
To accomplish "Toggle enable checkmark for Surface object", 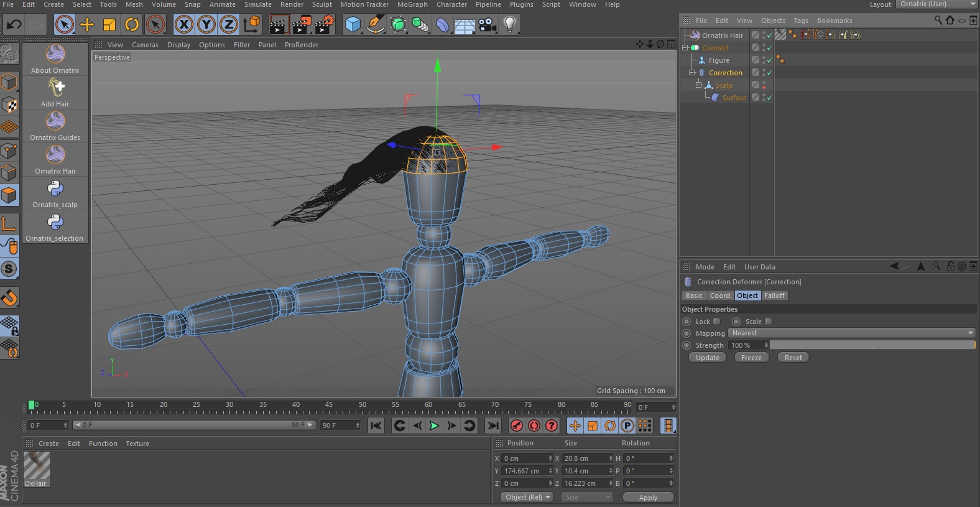I will tap(769, 98).
